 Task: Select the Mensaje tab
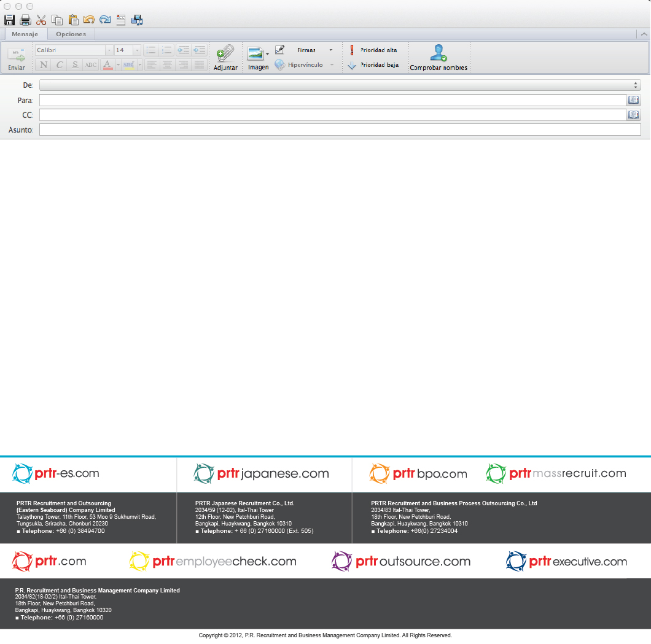[x=25, y=34]
